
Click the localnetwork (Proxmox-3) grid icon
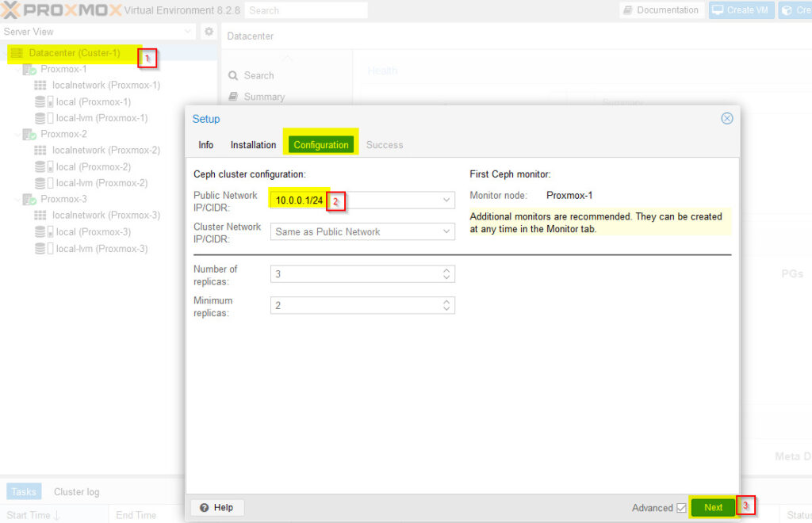40,216
